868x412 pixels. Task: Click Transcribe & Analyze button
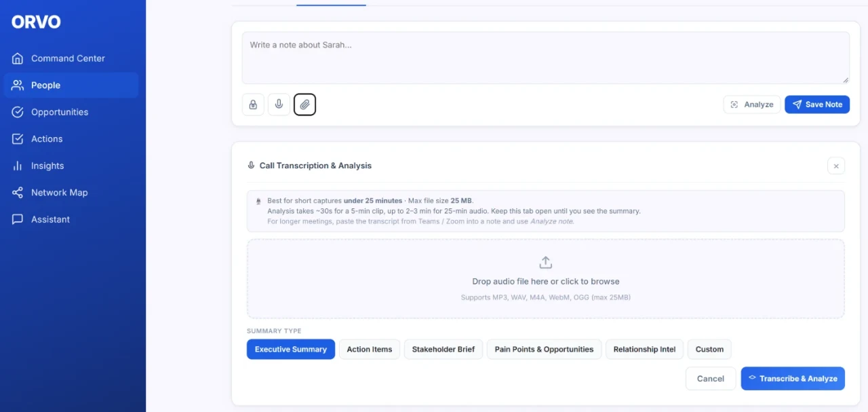793,379
